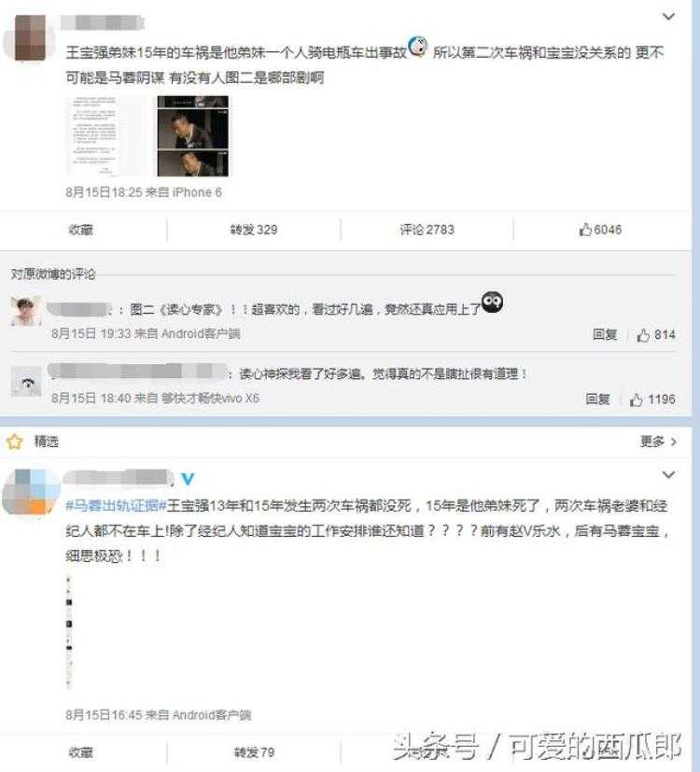
Task: Click thumbs-up on comment with 814 likes
Action: coord(643,335)
